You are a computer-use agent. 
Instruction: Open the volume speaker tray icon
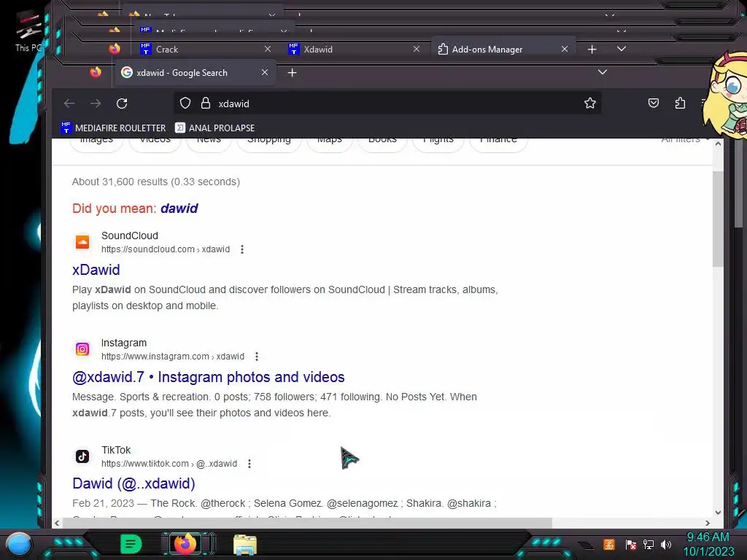pyautogui.click(x=666, y=544)
